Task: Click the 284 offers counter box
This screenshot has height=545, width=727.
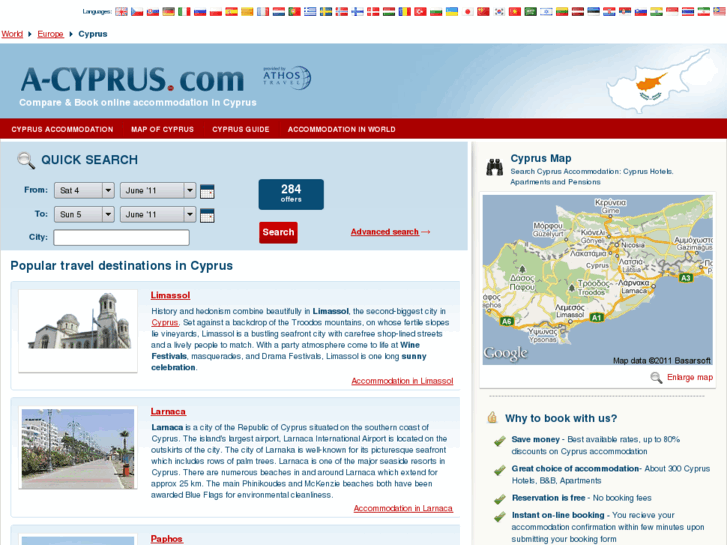Action: pyautogui.click(x=291, y=194)
